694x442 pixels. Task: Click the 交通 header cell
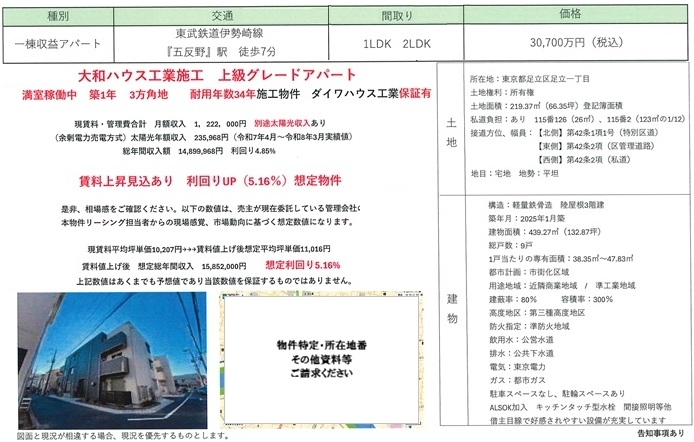pos(221,16)
